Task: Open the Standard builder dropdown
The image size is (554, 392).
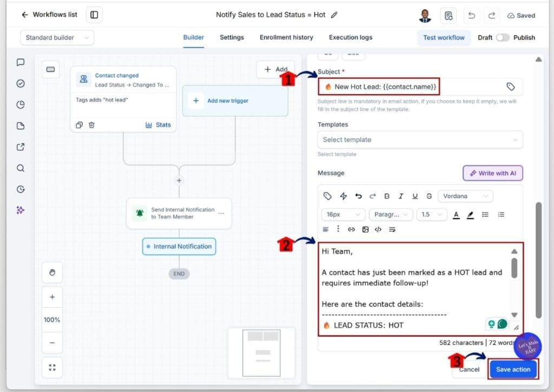Action: point(57,37)
